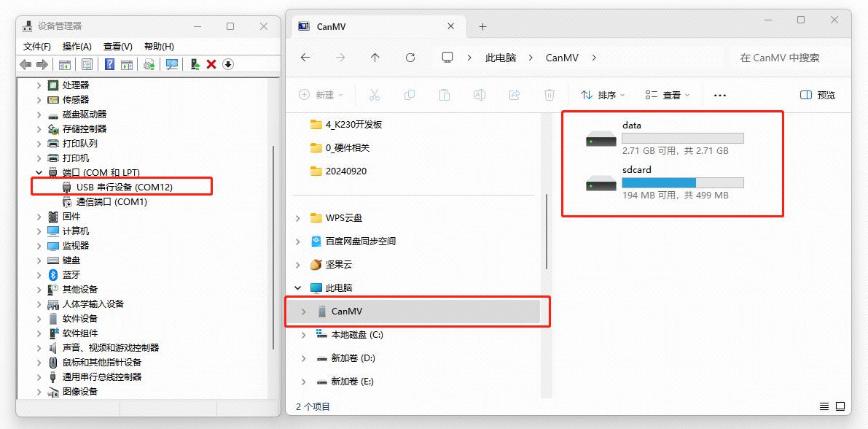Open the sdcard drive showing usage bar

pyautogui.click(x=640, y=182)
